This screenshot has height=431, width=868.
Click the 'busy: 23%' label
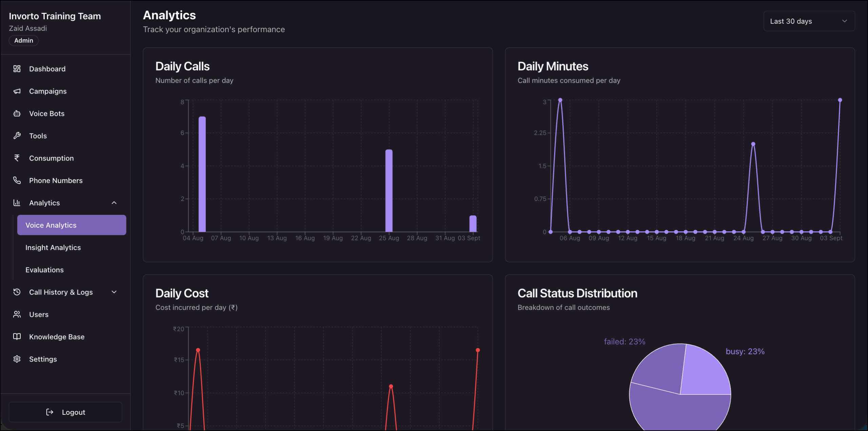click(745, 351)
